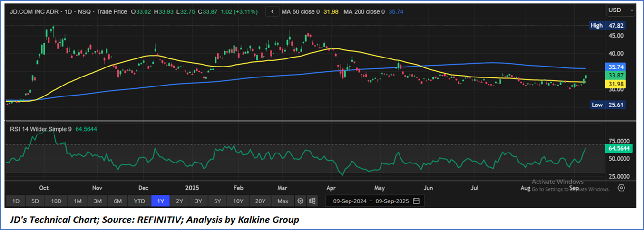
Task: Open the calendar date picker icon
Action: click(x=416, y=201)
